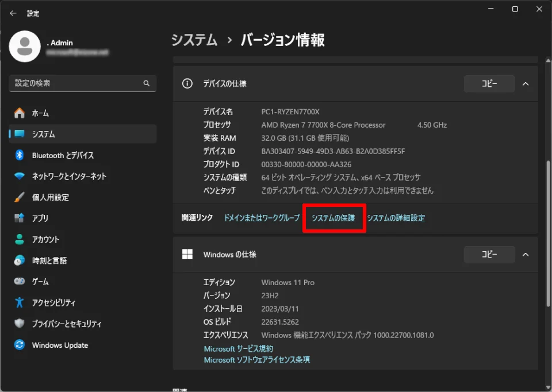Click the Accounts person icon
Image resolution: width=552 pixels, height=392 pixels.
point(20,239)
